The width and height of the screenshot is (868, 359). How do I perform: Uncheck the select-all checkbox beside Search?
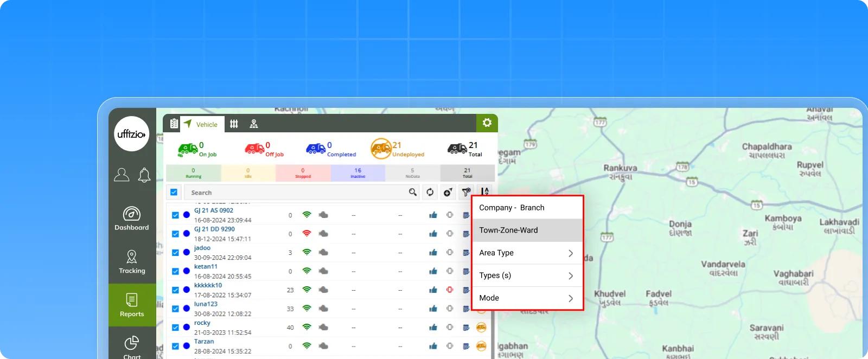pos(174,192)
